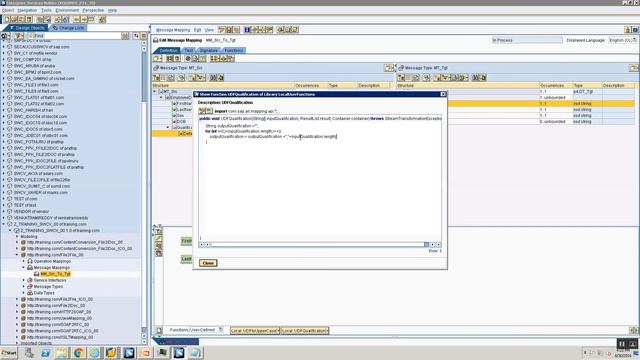The height and width of the screenshot is (360, 640).
Task: Open the Tools menu
Action: click(x=47, y=10)
